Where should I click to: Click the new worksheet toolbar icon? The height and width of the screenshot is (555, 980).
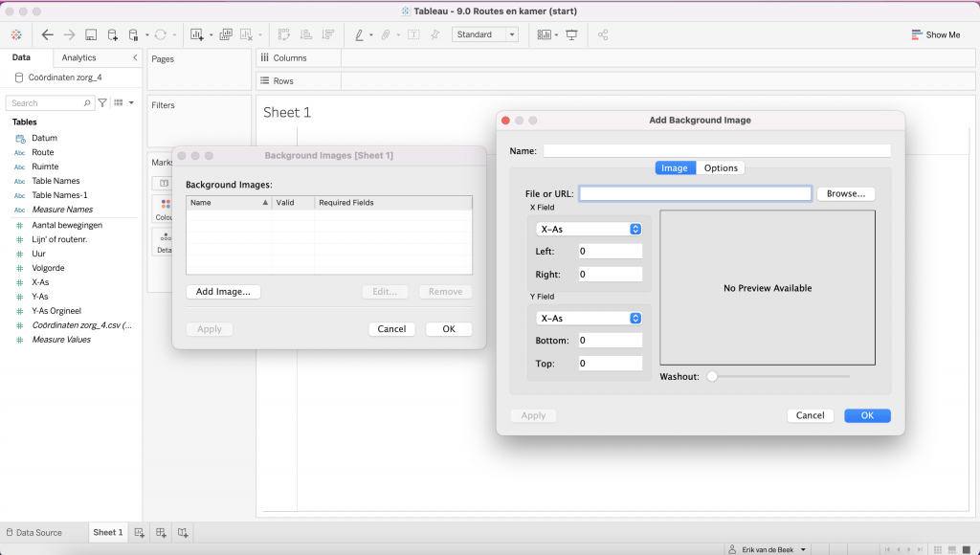pos(197,34)
